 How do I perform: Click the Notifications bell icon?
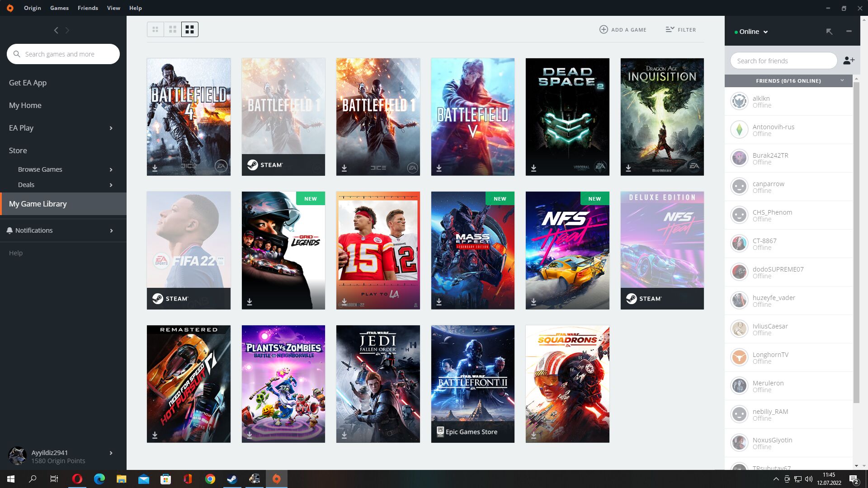pyautogui.click(x=9, y=230)
